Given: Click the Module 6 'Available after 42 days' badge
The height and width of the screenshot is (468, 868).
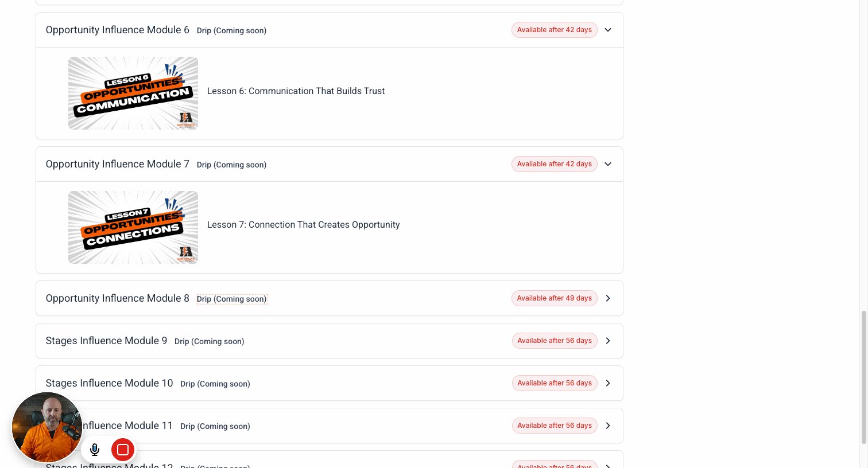Looking at the screenshot, I should (555, 30).
